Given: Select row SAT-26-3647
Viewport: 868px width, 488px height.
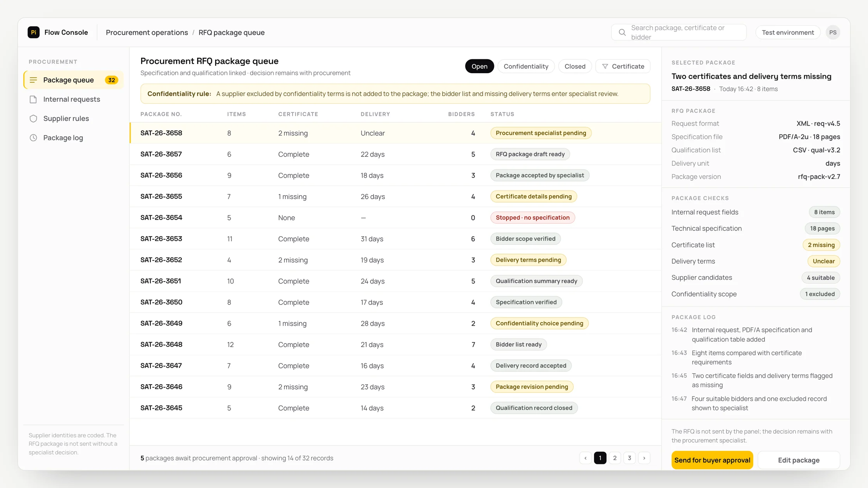Looking at the screenshot, I should pyautogui.click(x=395, y=366).
